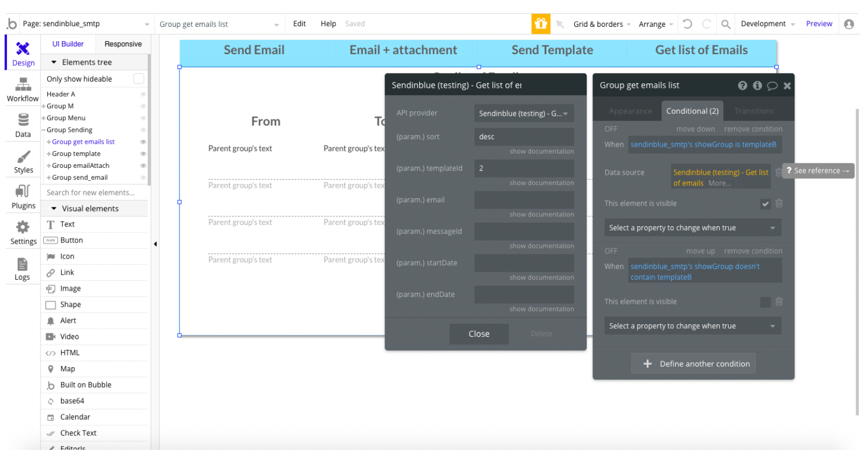Open the Data tab
868x451 pixels.
click(23, 126)
